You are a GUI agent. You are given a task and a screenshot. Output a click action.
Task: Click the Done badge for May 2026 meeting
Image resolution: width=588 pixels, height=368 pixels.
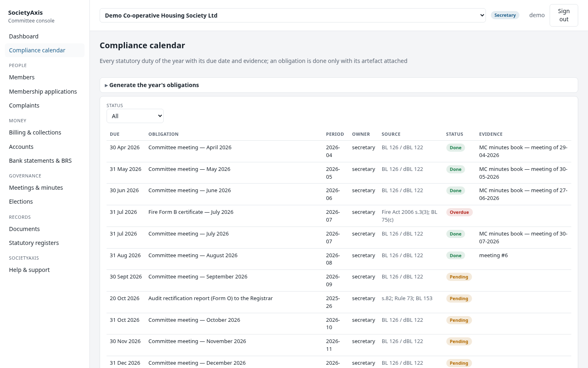pyautogui.click(x=456, y=169)
